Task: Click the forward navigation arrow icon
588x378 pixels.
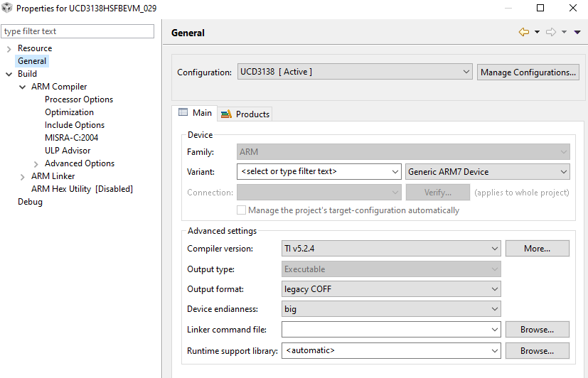Action: point(550,32)
